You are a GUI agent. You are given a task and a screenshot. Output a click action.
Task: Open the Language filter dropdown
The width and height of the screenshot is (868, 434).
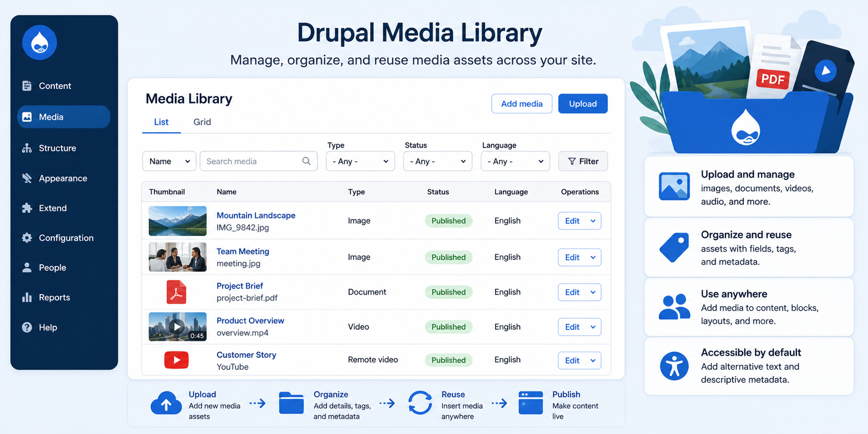pyautogui.click(x=515, y=161)
